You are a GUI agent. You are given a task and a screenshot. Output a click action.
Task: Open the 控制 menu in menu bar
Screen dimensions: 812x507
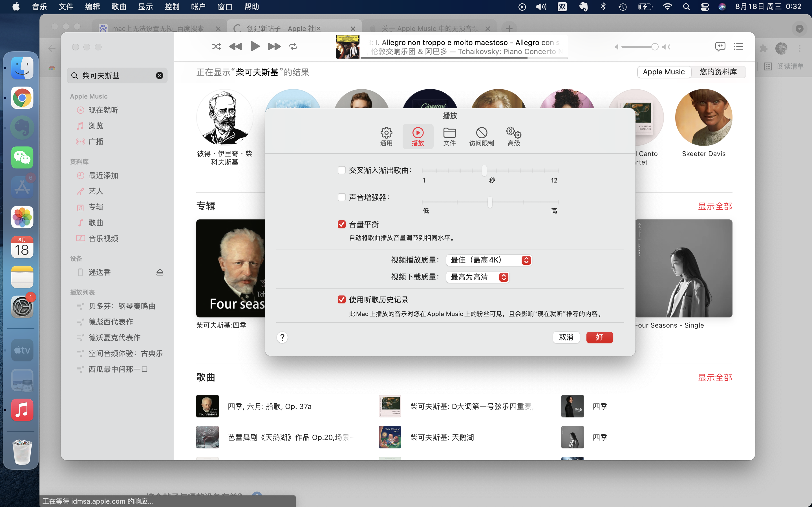[x=172, y=7]
